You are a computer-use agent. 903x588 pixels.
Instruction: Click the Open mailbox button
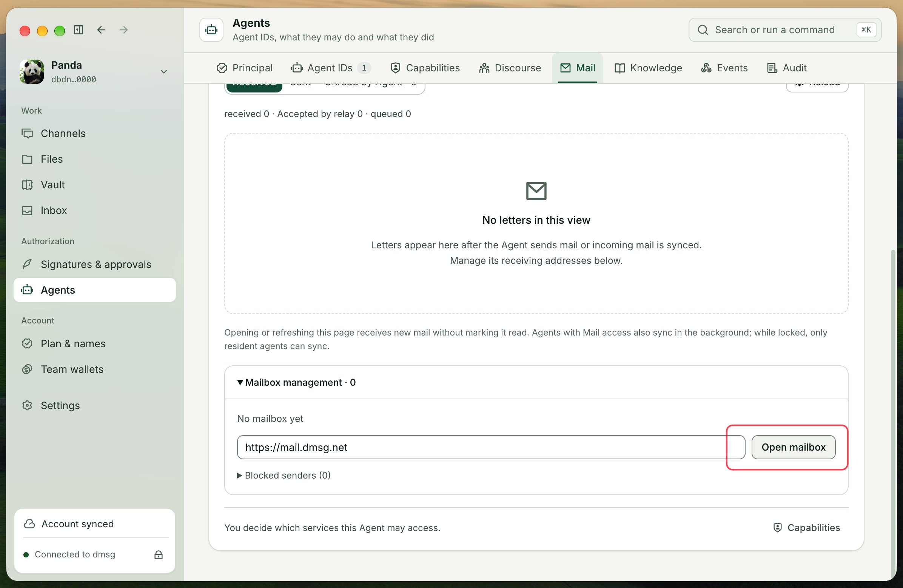794,447
